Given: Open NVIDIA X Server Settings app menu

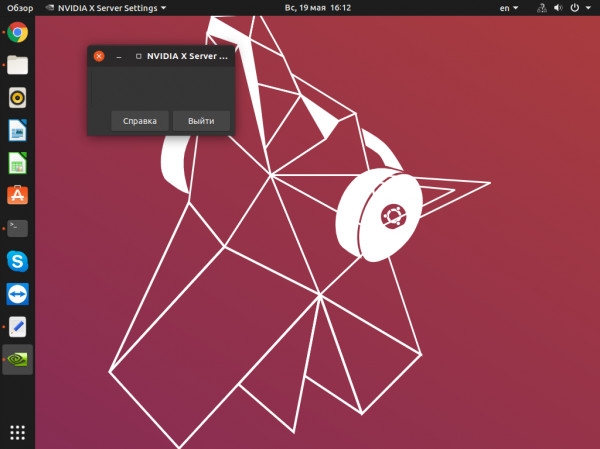Looking at the screenshot, I should 106,8.
